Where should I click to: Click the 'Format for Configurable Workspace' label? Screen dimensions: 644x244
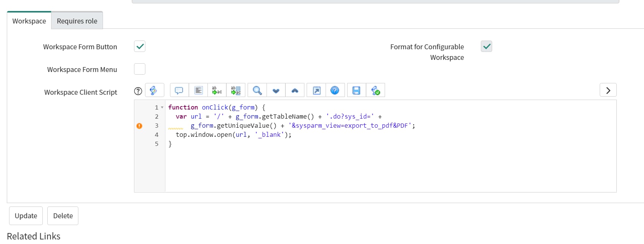[427, 52]
